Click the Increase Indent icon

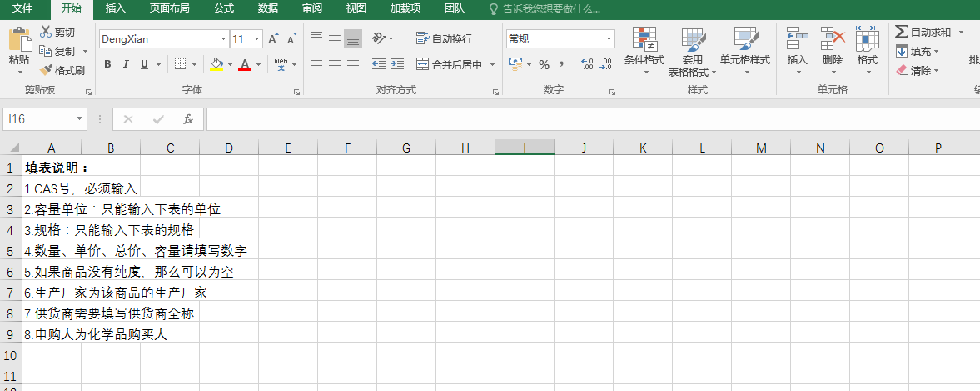click(397, 64)
